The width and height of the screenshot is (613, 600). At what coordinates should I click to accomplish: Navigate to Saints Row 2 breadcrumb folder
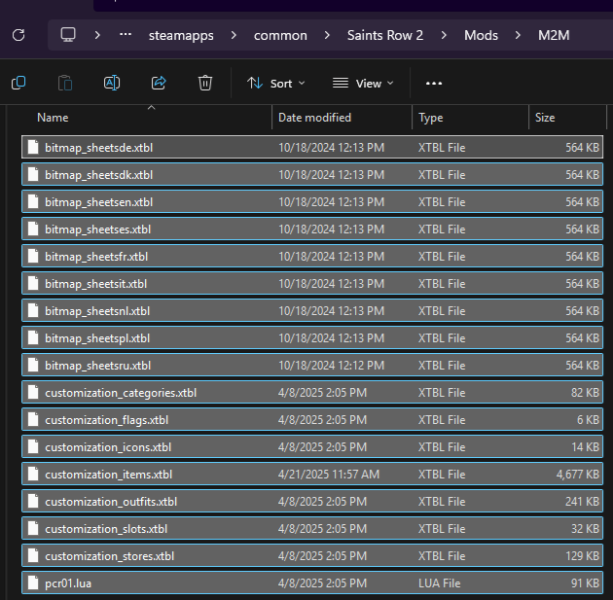(385, 36)
